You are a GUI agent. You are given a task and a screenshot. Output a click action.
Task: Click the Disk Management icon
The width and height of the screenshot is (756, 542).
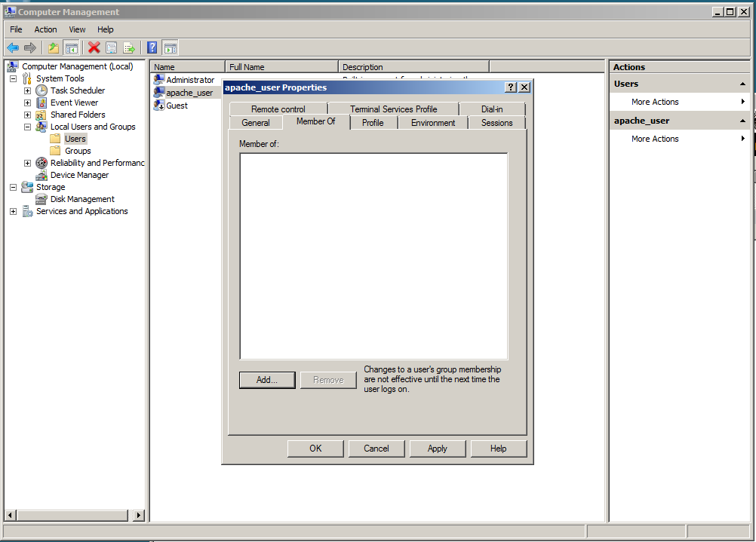coord(42,199)
